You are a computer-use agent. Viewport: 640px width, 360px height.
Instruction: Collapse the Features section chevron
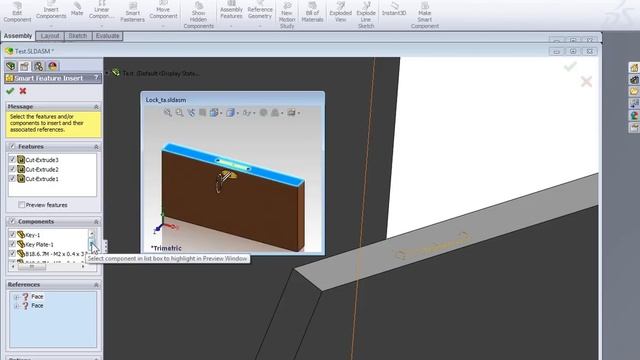[x=96, y=147]
